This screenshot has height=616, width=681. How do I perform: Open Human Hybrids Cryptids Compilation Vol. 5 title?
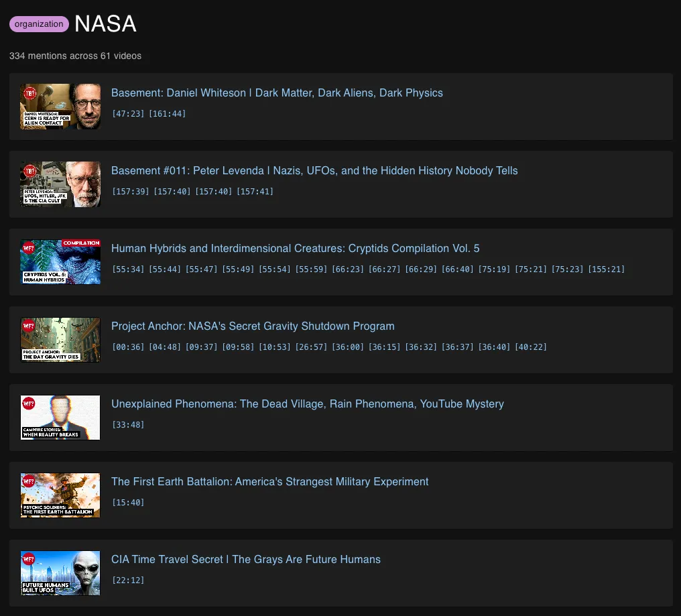pos(296,249)
